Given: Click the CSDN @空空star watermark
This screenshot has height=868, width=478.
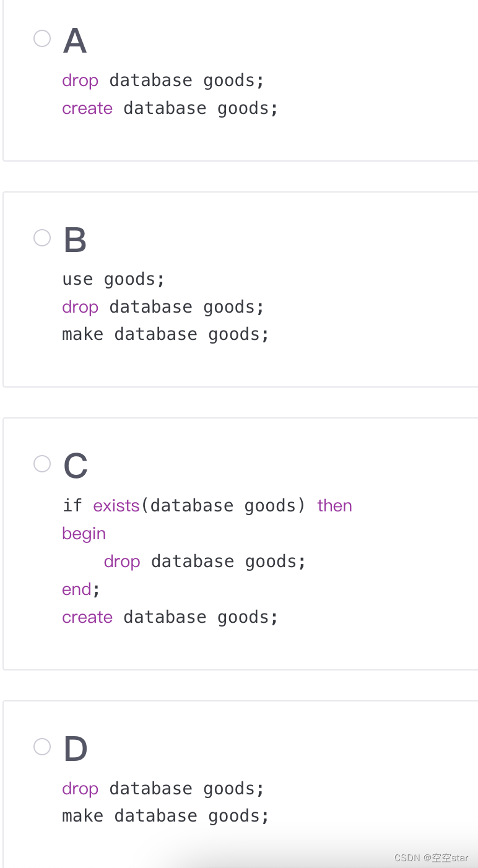Looking at the screenshot, I should point(432,857).
